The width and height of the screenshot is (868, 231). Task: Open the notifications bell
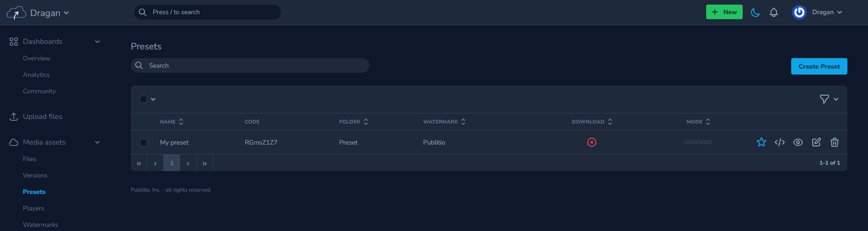(x=774, y=12)
